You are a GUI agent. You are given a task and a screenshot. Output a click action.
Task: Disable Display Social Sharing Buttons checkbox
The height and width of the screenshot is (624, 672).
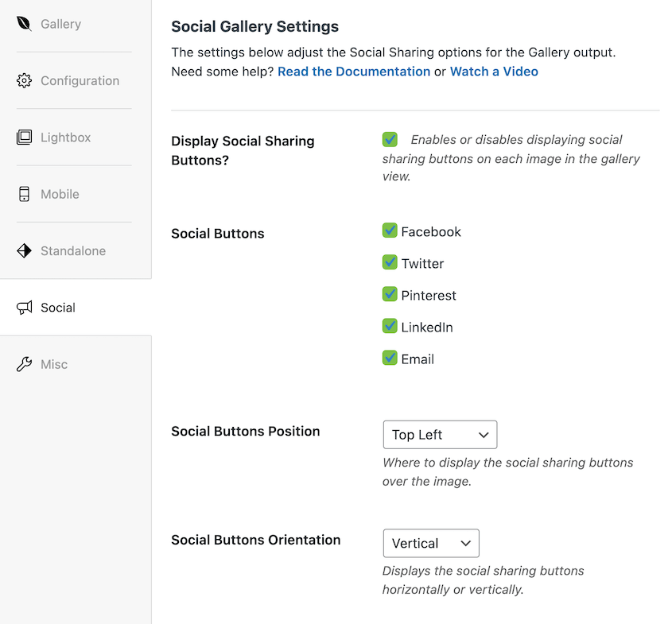click(x=390, y=140)
